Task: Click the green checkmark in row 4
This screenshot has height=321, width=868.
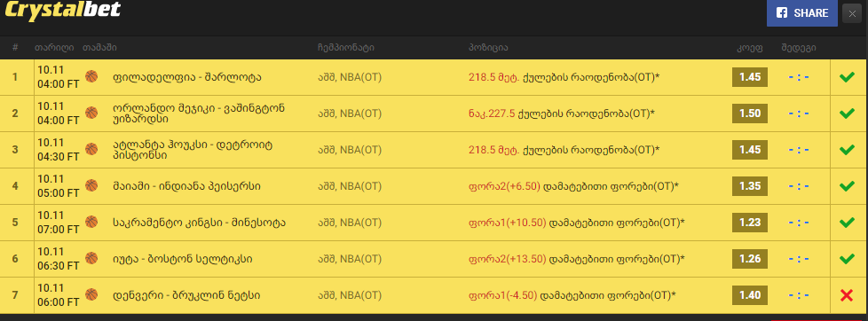Action: [x=847, y=186]
